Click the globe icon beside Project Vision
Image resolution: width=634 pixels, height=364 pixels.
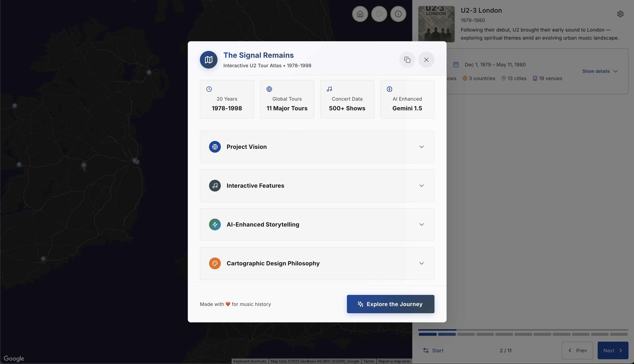point(215,147)
